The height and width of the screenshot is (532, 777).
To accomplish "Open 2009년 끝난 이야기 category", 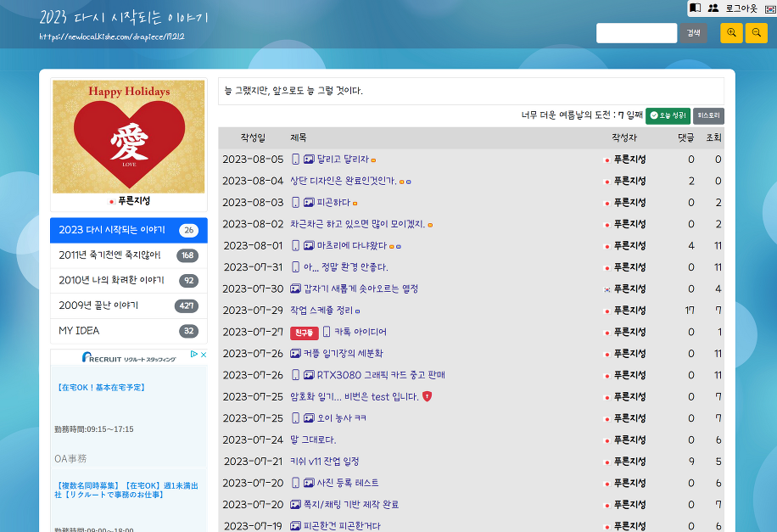I will tap(98, 305).
